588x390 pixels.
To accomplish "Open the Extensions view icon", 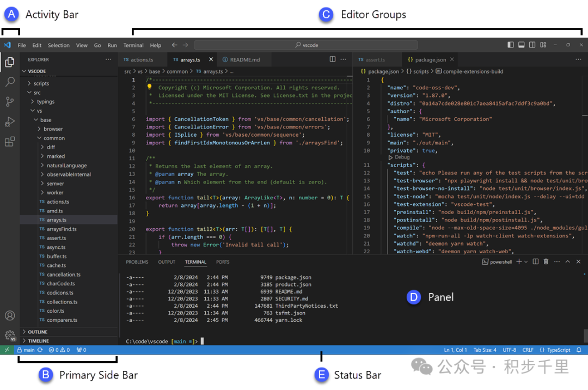I will tap(10, 142).
